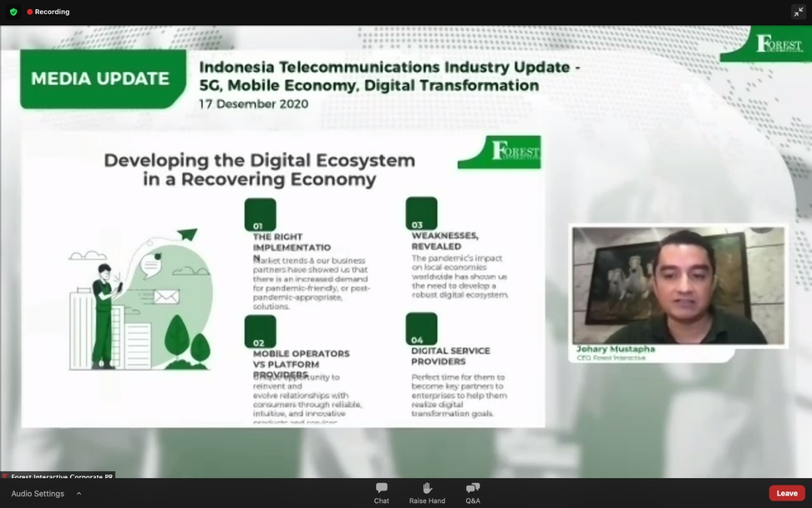Click the green 03 box on slide

coord(421,213)
